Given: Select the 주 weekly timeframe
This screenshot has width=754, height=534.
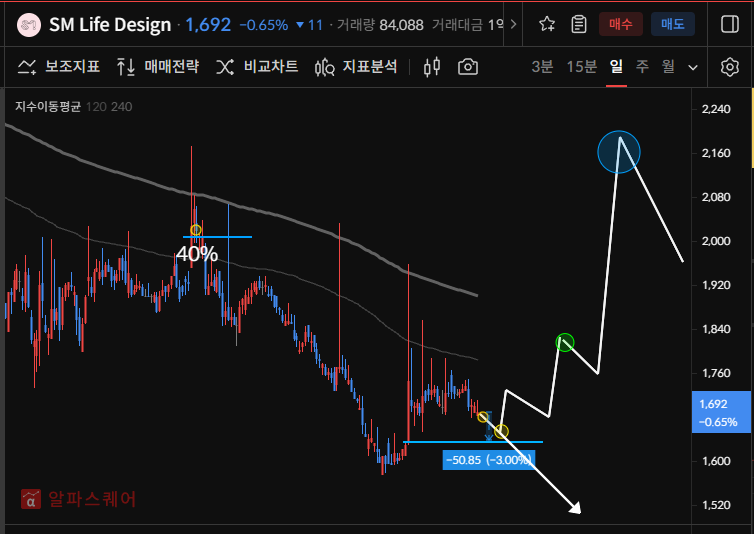Looking at the screenshot, I should (x=642, y=66).
